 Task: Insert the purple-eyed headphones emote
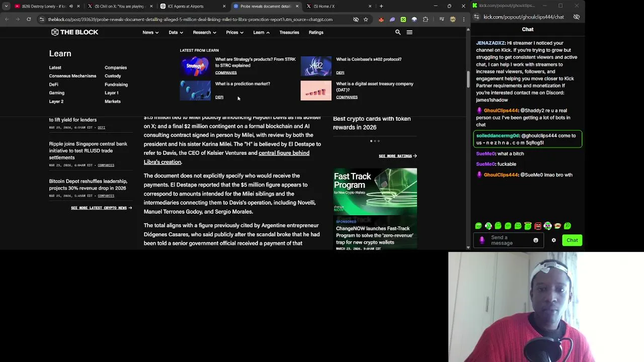547,226
